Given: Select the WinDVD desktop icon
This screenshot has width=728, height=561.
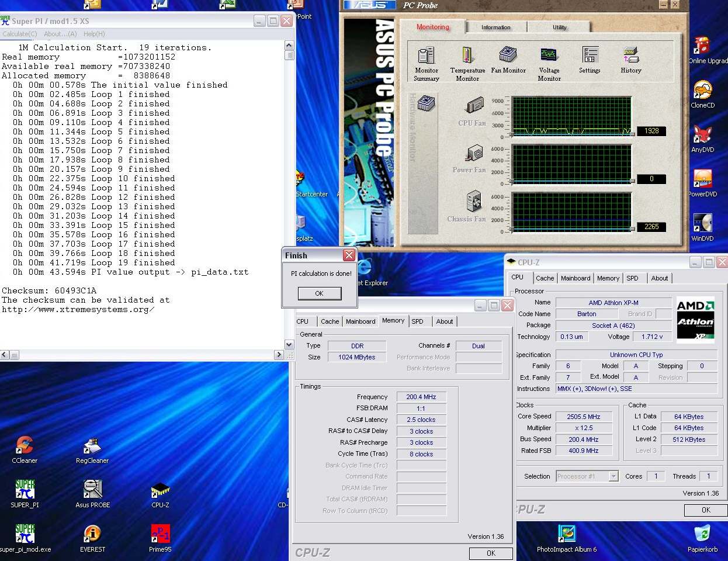Looking at the screenshot, I should [703, 228].
